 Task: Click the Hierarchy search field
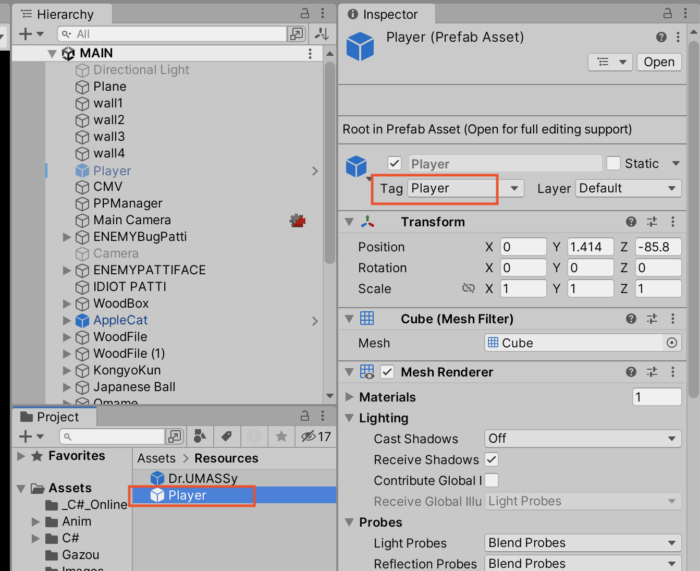[x=172, y=34]
